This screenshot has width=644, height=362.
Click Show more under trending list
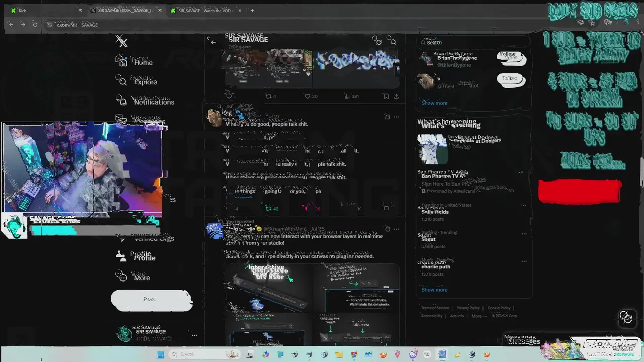click(434, 290)
